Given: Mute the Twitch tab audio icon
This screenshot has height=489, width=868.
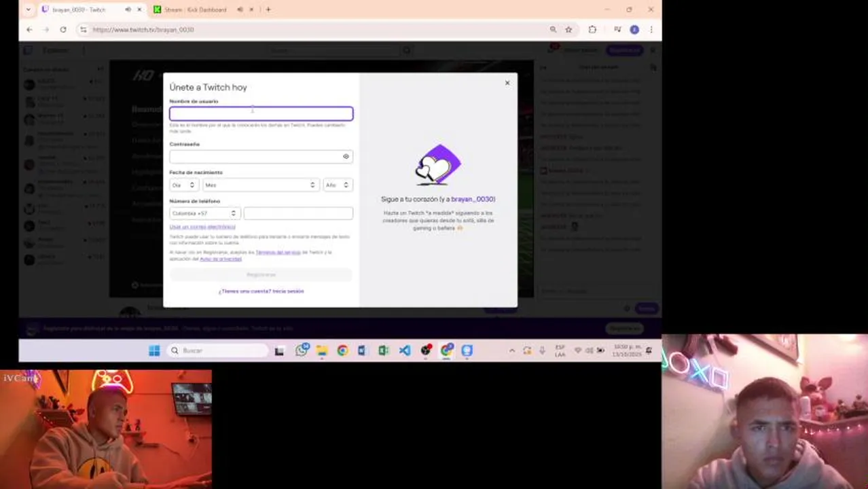Looking at the screenshot, I should (x=128, y=10).
